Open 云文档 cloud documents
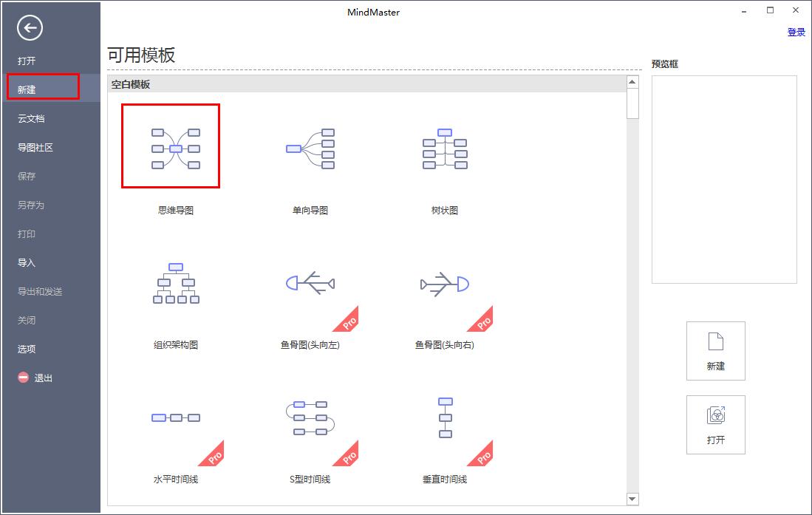812x515 pixels. 31,118
